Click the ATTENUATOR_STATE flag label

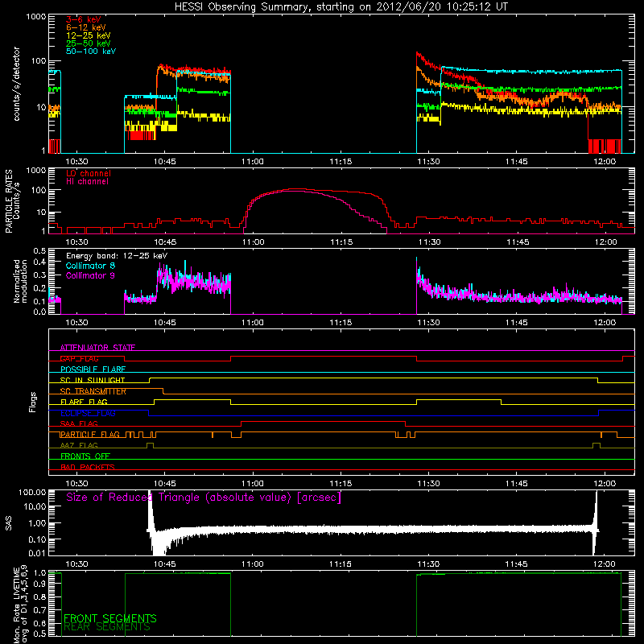pyautogui.click(x=97, y=348)
